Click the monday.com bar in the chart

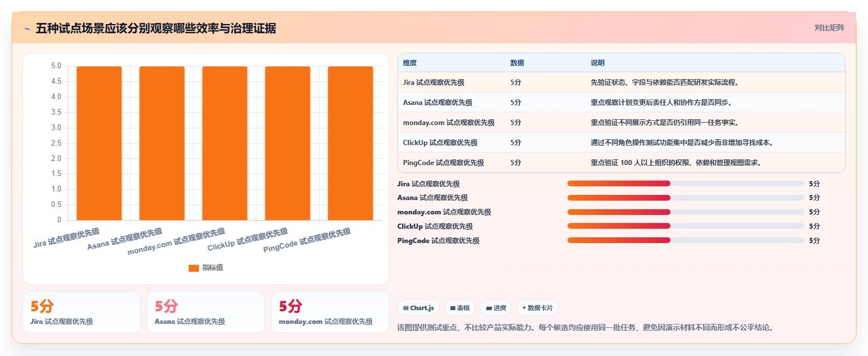coord(224,143)
